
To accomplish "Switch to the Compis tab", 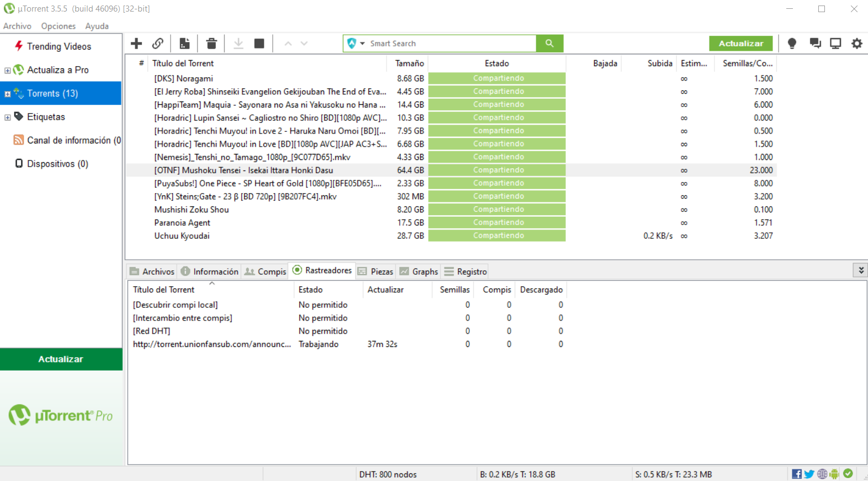I will pyautogui.click(x=265, y=271).
